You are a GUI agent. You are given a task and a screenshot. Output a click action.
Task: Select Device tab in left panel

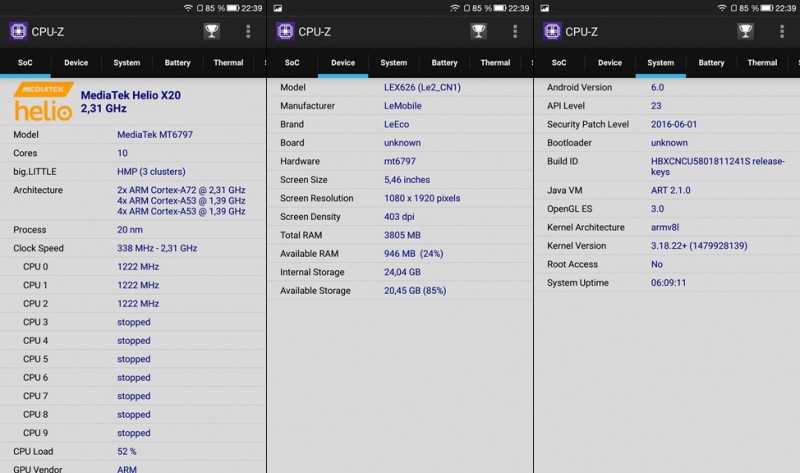[76, 63]
